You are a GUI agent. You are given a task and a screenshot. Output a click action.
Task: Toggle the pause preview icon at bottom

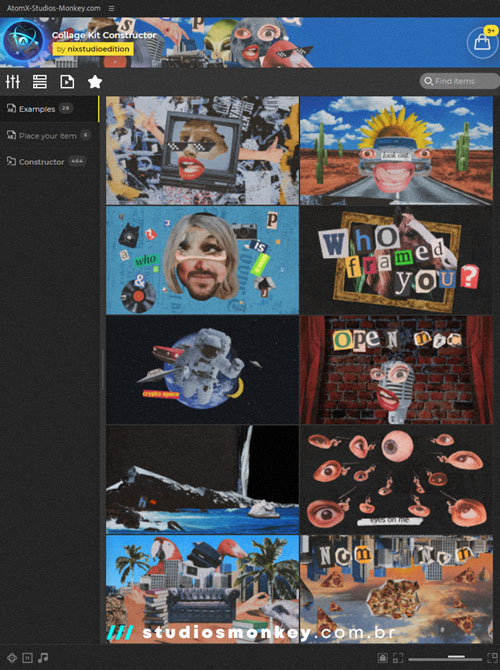pyautogui.click(x=27, y=658)
